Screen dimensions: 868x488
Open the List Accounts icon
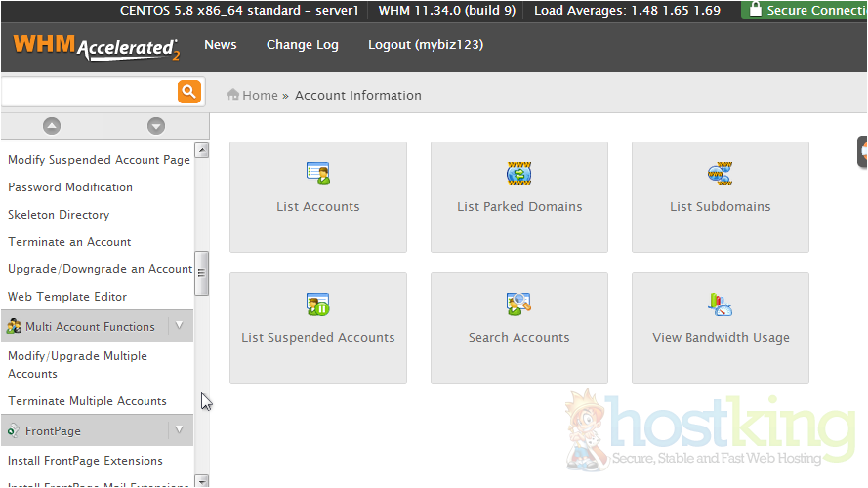(317, 175)
